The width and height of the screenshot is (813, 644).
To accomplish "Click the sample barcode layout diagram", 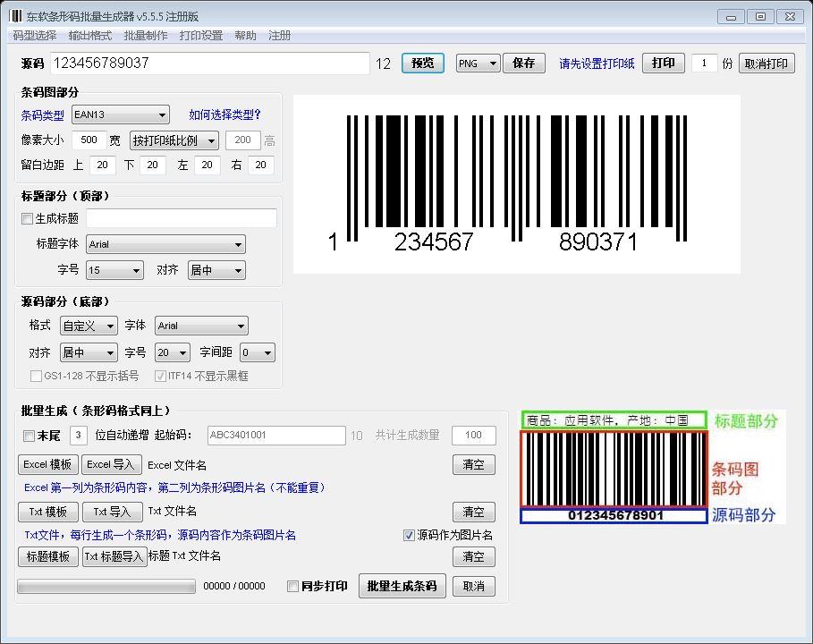I will coord(652,467).
